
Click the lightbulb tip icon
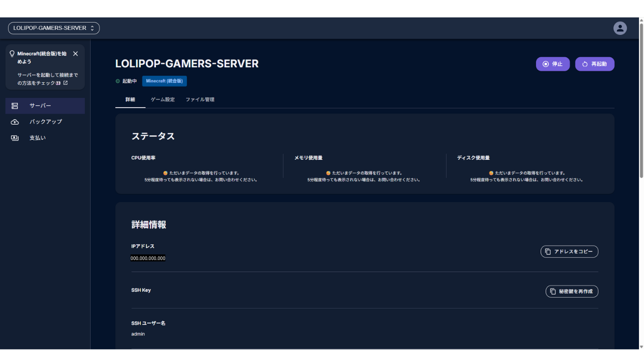point(12,54)
